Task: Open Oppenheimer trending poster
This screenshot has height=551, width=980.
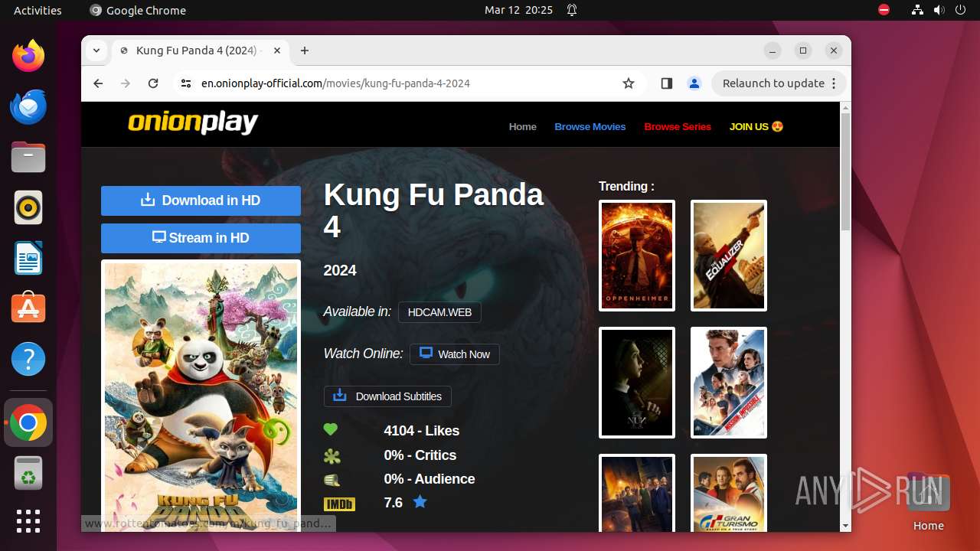Action: (637, 256)
